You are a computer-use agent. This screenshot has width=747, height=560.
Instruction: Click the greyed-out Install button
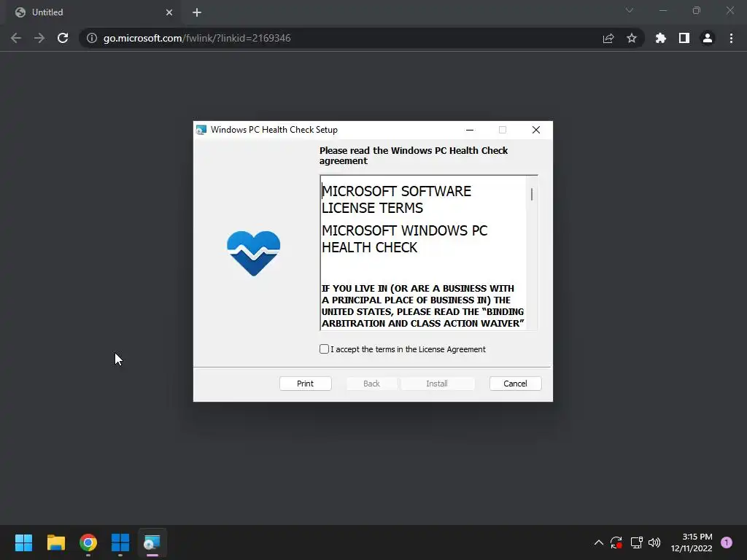437,384
